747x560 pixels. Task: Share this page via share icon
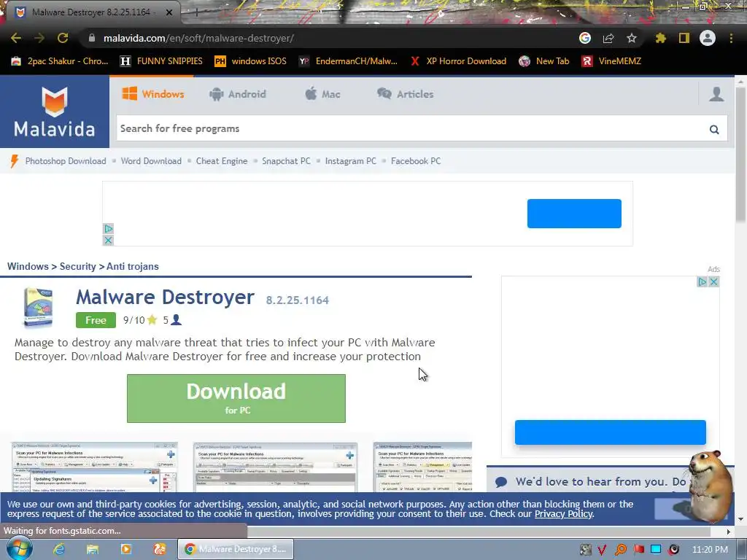pos(608,38)
